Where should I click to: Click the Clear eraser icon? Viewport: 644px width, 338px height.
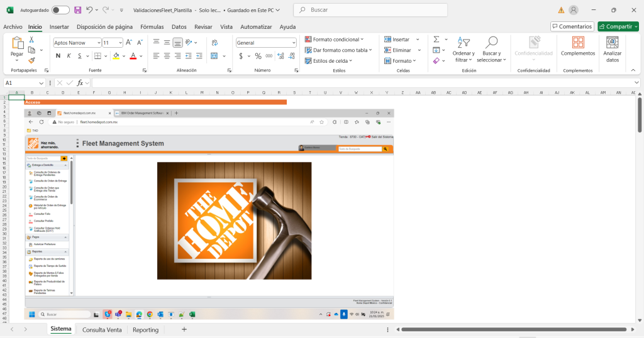point(436,61)
